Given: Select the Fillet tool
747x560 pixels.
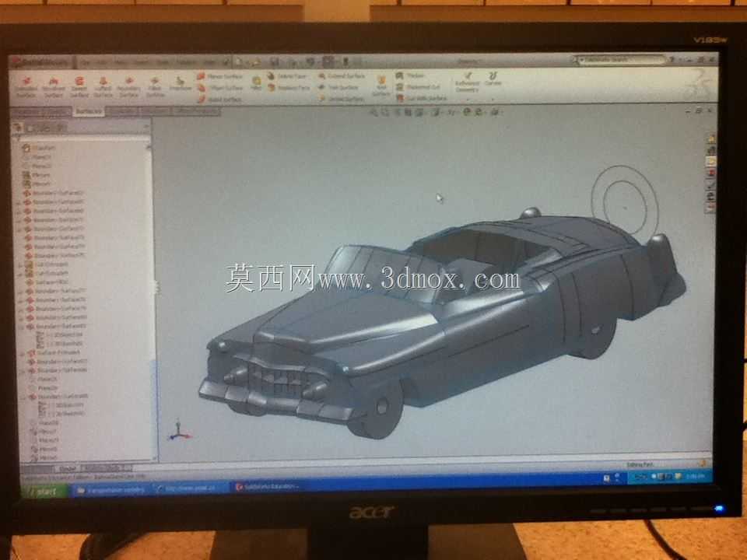Looking at the screenshot, I should tap(256, 83).
